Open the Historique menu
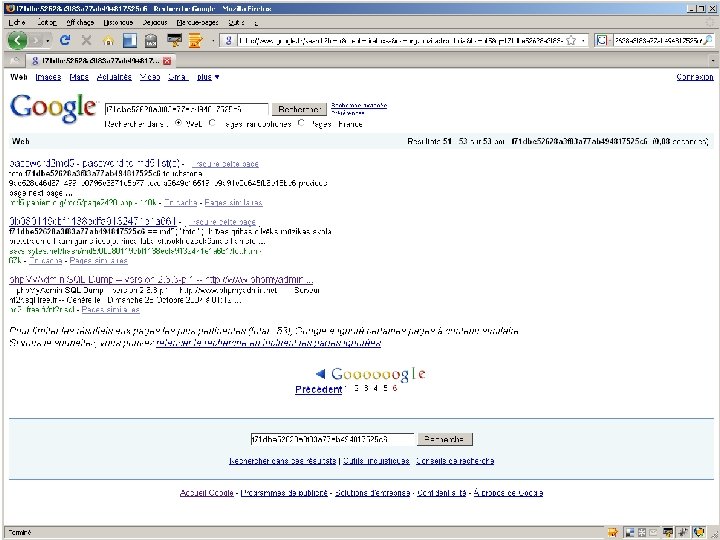720x540 pixels. tap(118, 22)
